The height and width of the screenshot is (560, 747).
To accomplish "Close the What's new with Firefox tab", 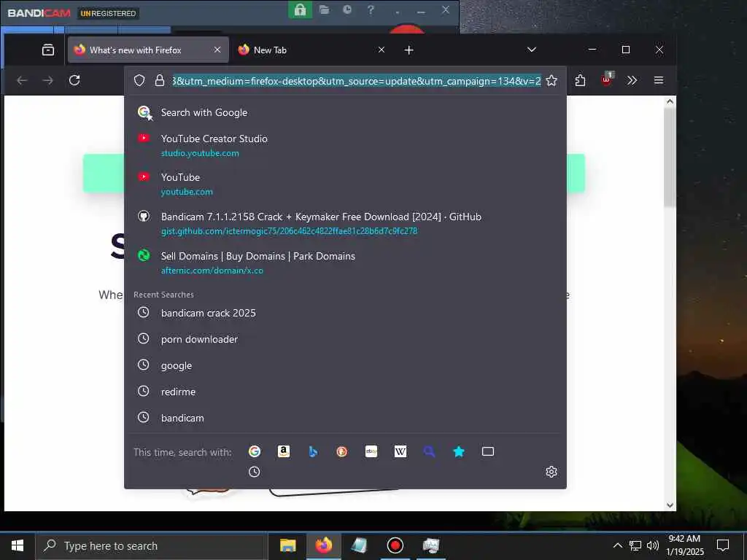I will tap(217, 50).
